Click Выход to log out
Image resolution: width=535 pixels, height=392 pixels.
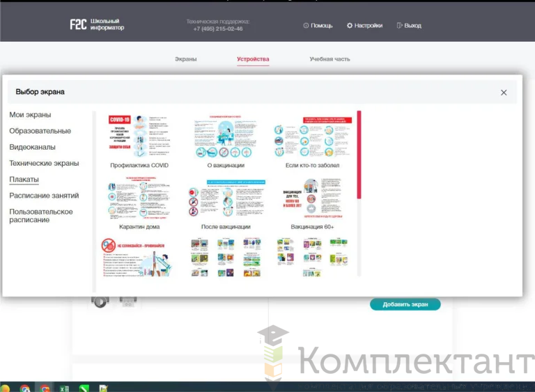coord(409,26)
